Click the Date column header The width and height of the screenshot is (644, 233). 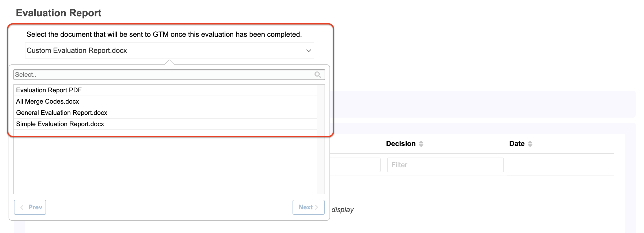pos(517,144)
